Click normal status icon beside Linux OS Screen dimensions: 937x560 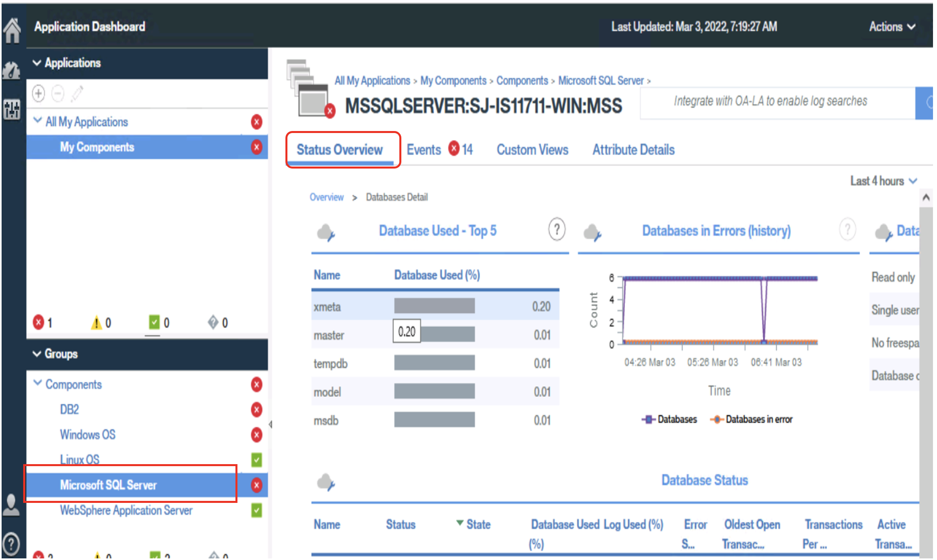(x=257, y=460)
